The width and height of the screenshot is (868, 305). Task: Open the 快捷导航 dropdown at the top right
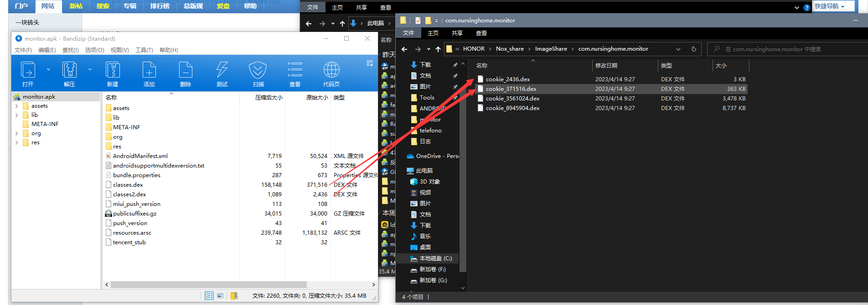pyautogui.click(x=833, y=6)
